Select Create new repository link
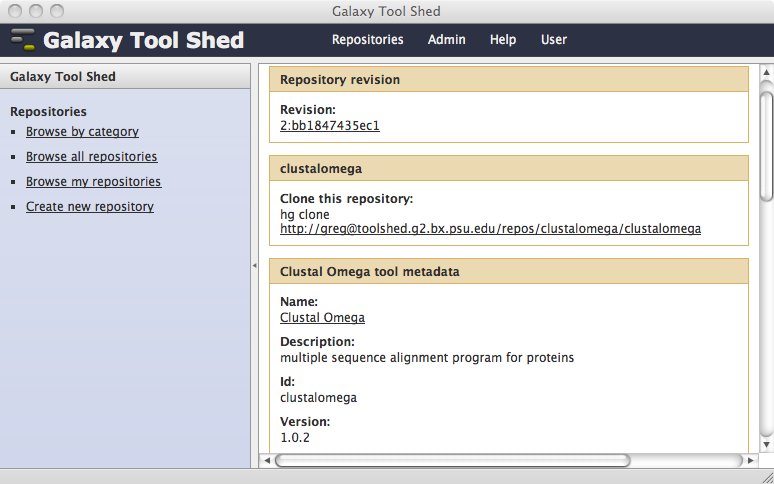Image resolution: width=774 pixels, height=484 pixels. [89, 206]
